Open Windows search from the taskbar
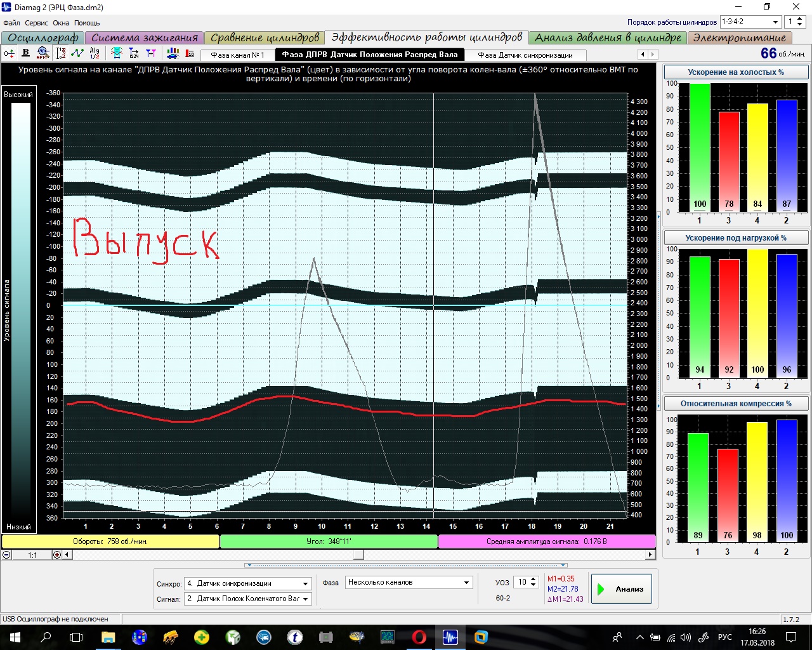The width and height of the screenshot is (812, 650). 46,637
